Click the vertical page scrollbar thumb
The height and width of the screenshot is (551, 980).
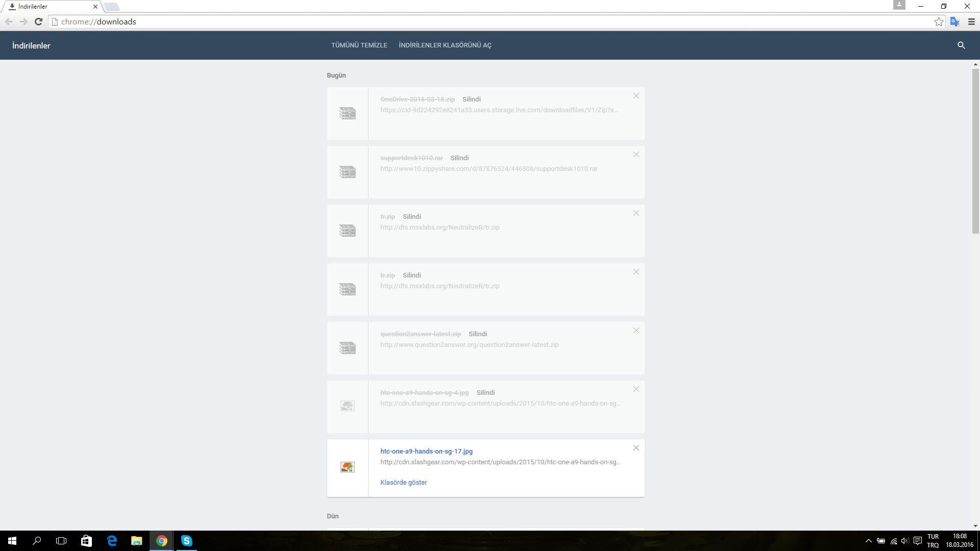(x=975, y=151)
